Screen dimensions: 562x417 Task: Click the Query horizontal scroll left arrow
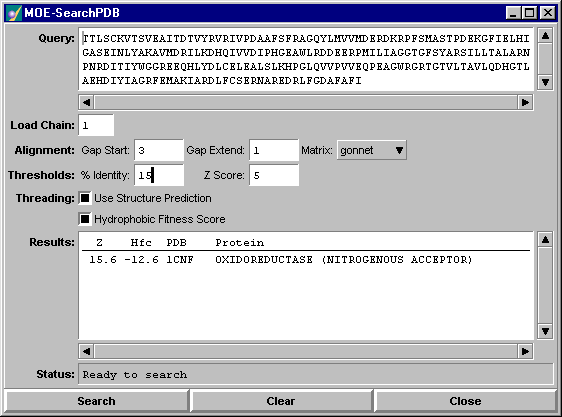pos(86,103)
